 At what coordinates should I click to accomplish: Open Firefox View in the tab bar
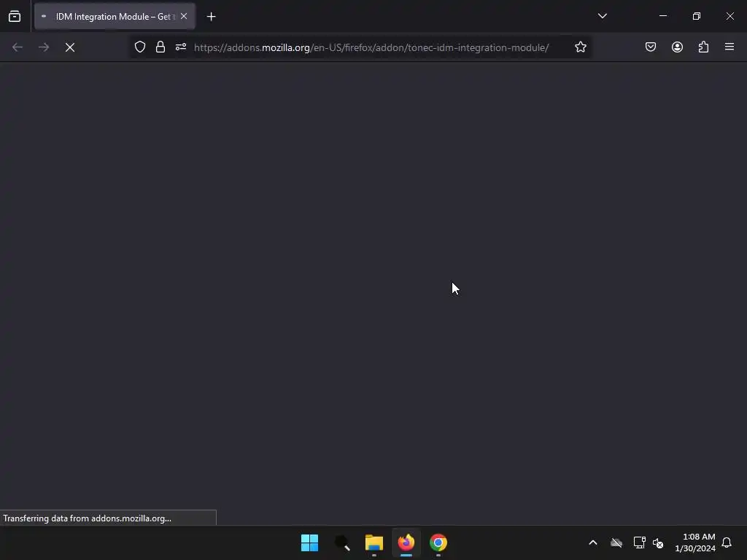[x=15, y=16]
